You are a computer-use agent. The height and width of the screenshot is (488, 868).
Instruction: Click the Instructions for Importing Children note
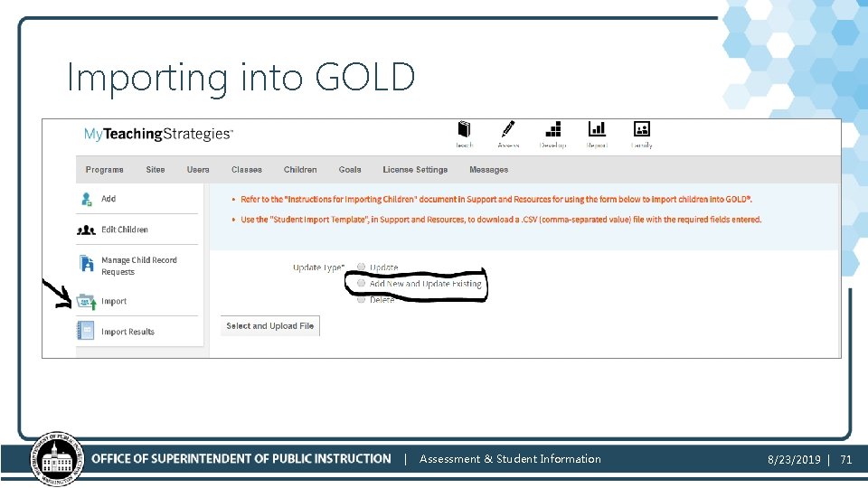[x=495, y=199]
